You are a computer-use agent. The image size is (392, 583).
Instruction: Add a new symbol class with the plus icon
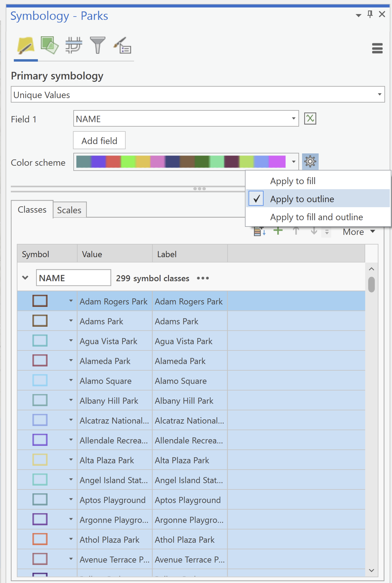point(278,231)
